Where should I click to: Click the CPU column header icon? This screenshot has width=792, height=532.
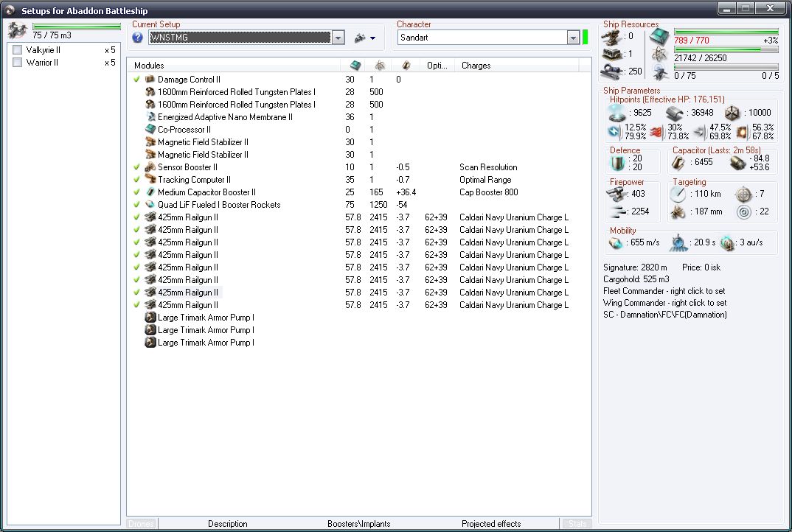click(355, 66)
